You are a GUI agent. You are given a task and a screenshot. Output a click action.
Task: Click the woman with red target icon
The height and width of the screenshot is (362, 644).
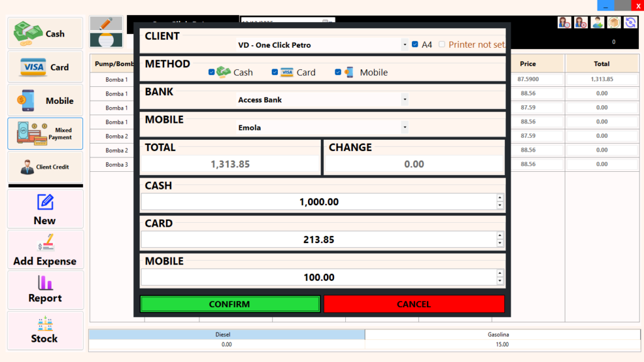point(580,22)
